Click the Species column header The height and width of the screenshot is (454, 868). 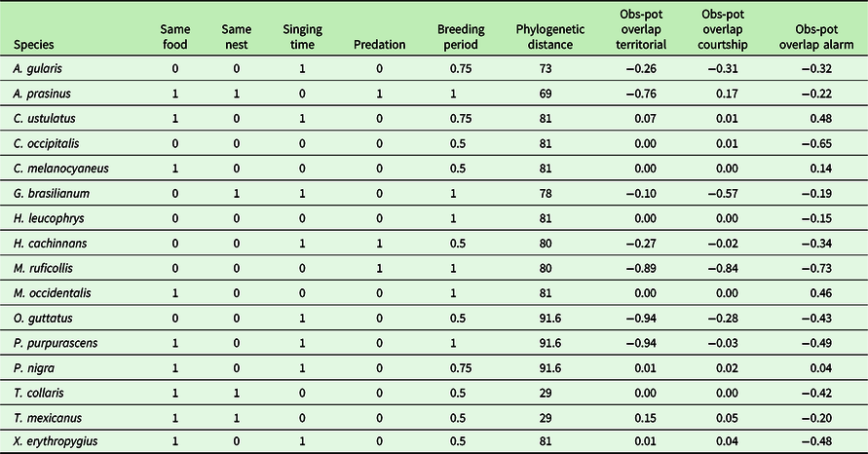tap(33, 45)
